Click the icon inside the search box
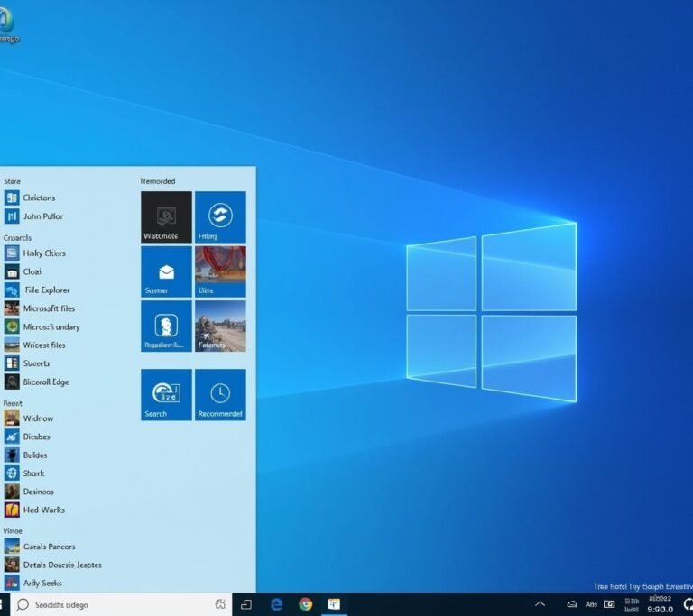The height and width of the screenshot is (616, 693). [x=220, y=604]
